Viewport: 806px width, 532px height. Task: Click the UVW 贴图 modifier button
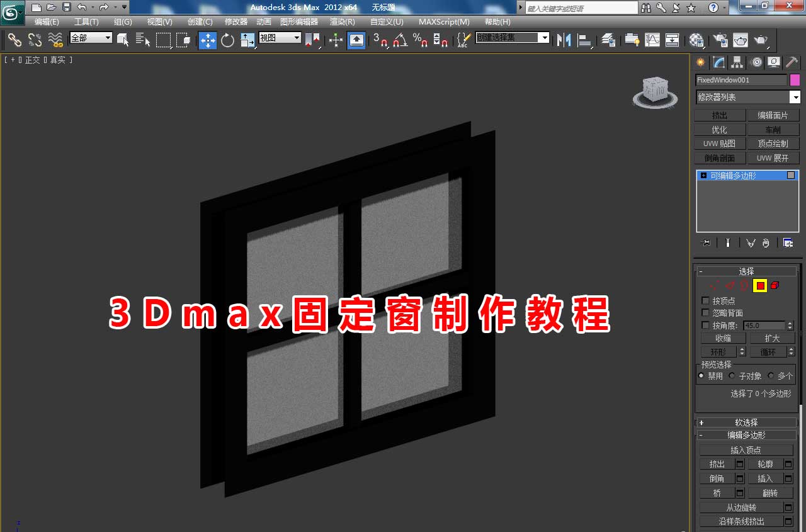(719, 144)
